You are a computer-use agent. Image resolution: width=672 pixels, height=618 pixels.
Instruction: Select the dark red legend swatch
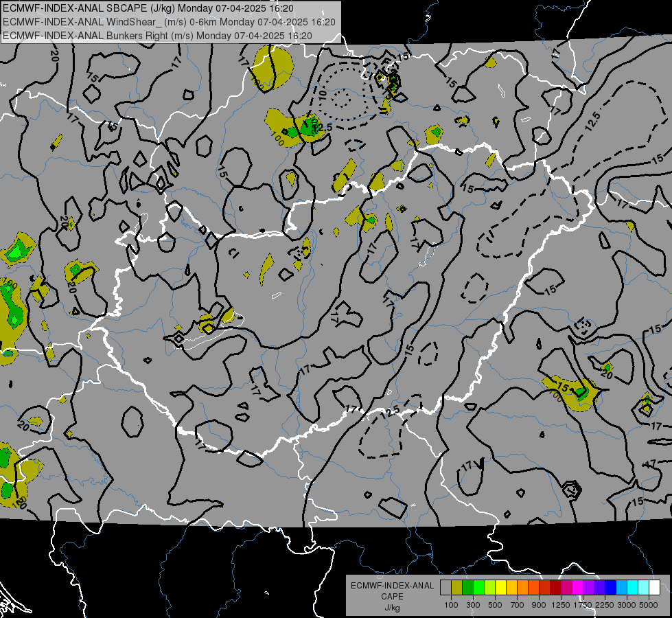(556, 588)
